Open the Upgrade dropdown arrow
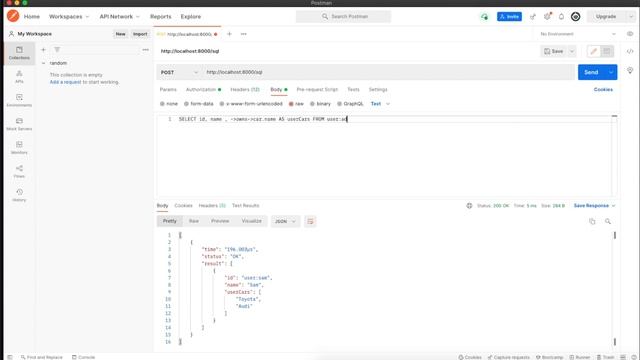 631,17
